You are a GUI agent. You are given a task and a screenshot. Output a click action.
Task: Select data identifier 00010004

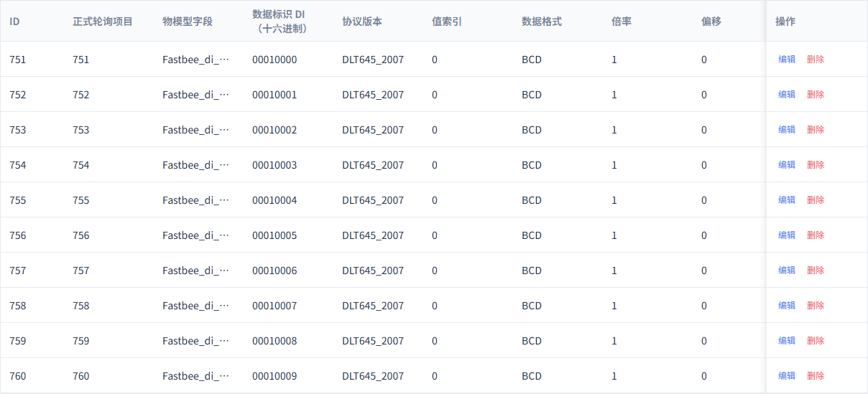click(274, 200)
